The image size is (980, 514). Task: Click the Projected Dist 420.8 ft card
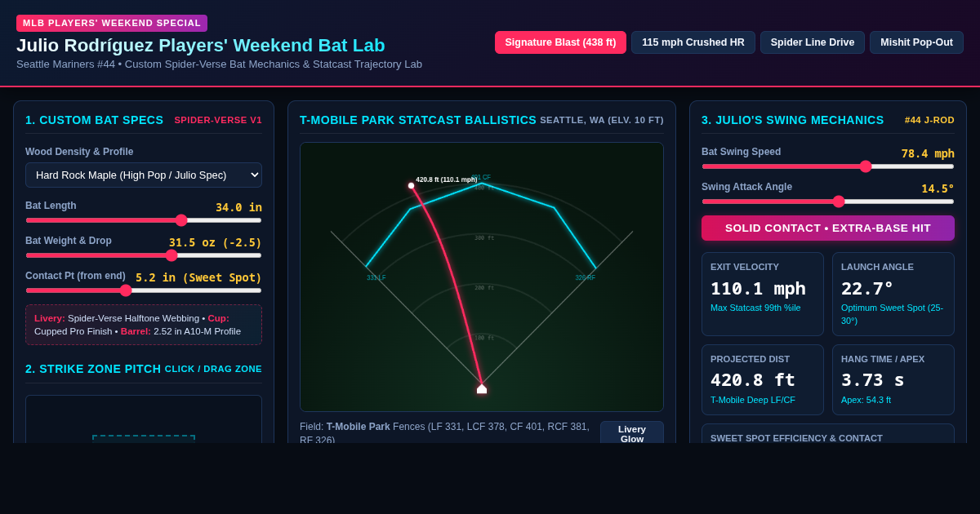pos(763,379)
